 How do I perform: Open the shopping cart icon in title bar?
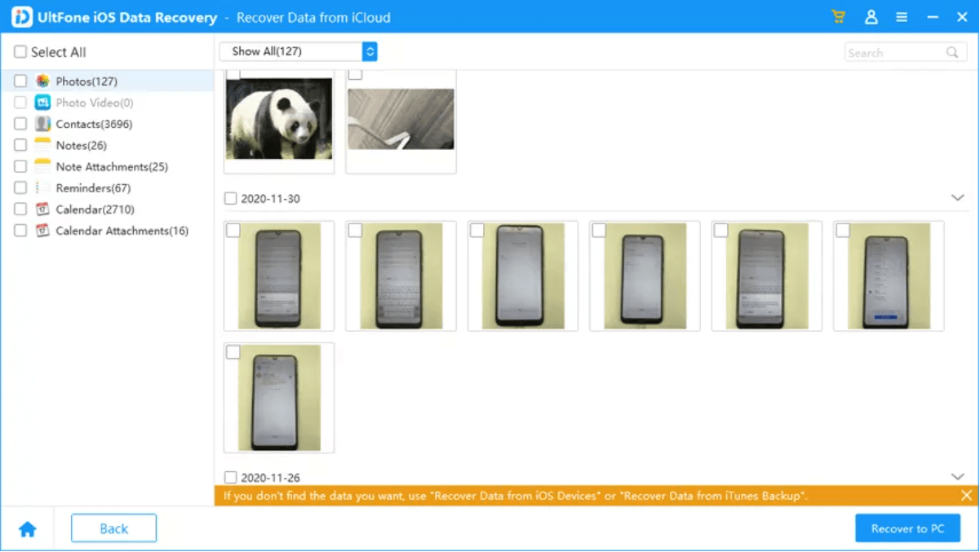coord(838,16)
